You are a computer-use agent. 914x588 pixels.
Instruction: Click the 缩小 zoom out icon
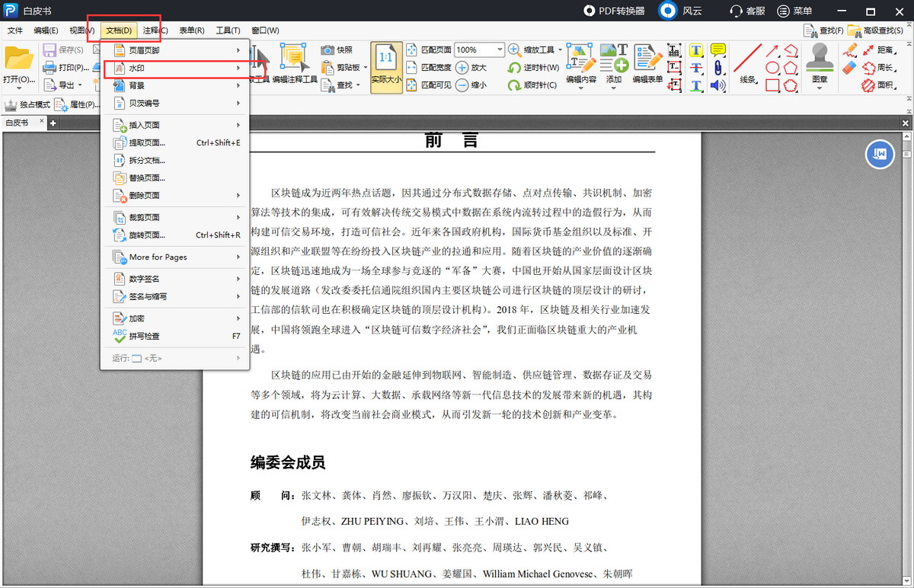pos(462,85)
